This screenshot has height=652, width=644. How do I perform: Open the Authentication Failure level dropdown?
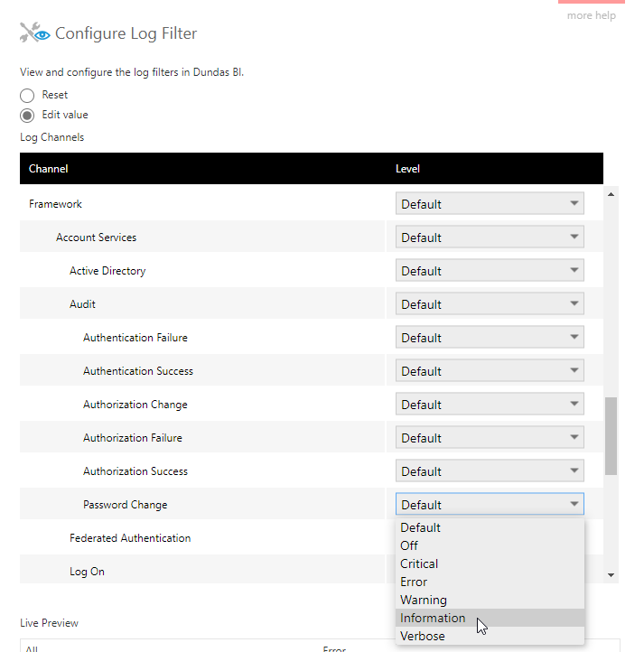(490, 337)
